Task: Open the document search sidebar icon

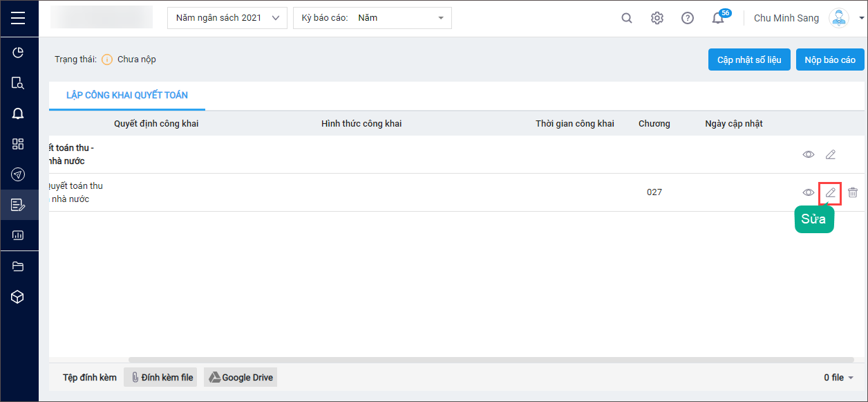Action: coord(19,83)
